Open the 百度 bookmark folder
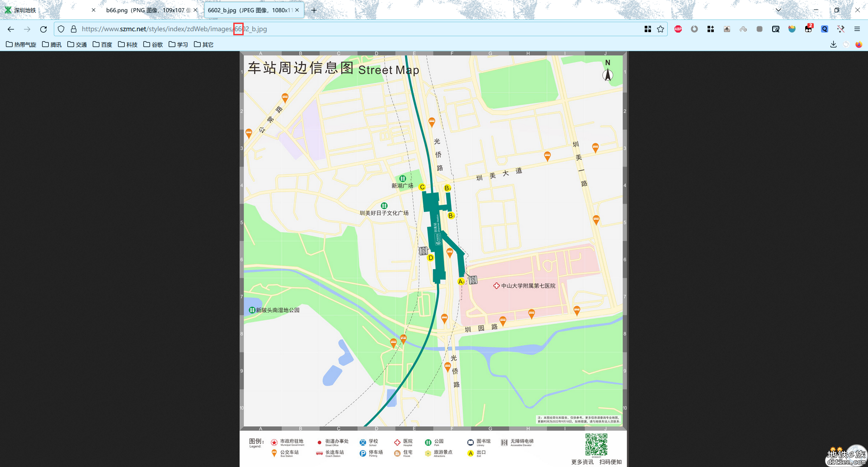Viewport: 868px width, 467px height. pos(102,44)
